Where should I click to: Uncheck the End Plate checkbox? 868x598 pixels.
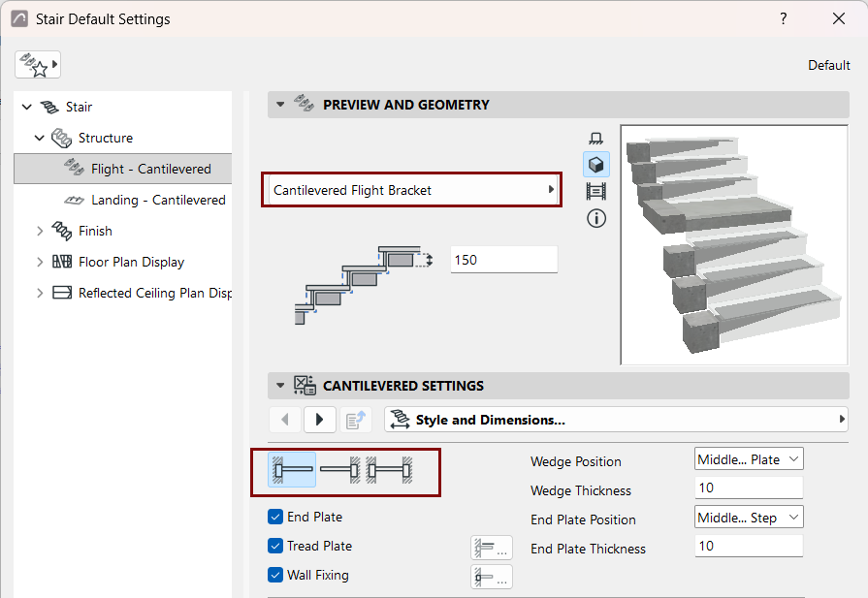(x=275, y=517)
